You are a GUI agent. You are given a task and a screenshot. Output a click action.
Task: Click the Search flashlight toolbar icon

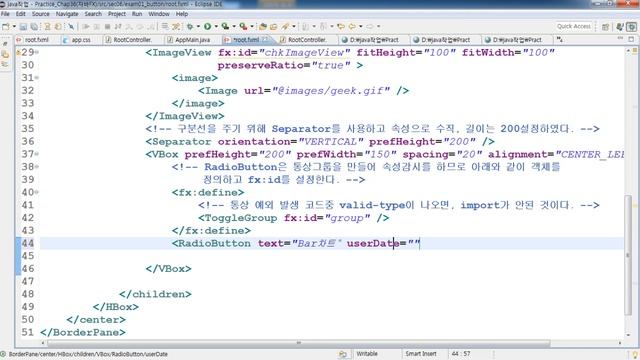click(x=285, y=27)
